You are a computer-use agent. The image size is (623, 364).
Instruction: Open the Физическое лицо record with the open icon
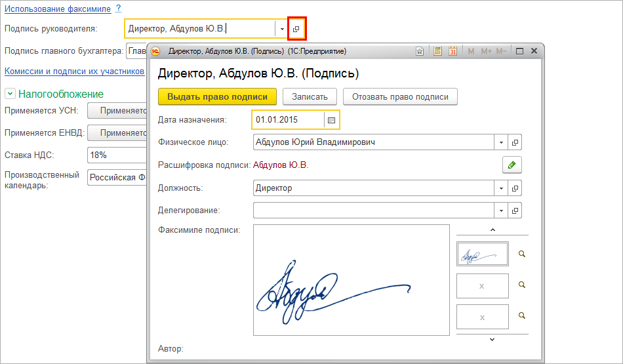pos(515,142)
